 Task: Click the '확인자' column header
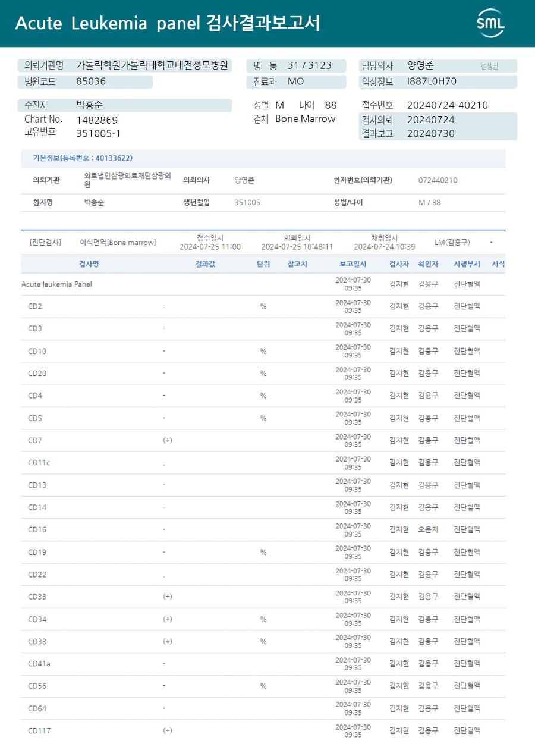428,264
